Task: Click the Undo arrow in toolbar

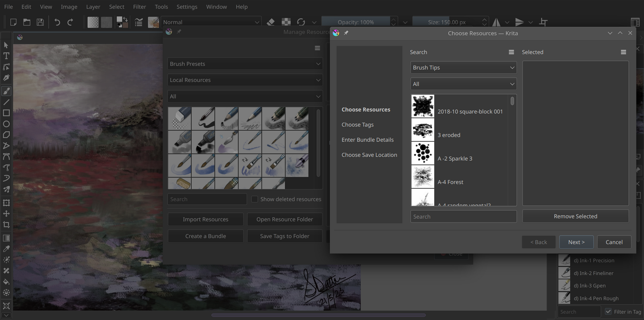Action: [57, 22]
